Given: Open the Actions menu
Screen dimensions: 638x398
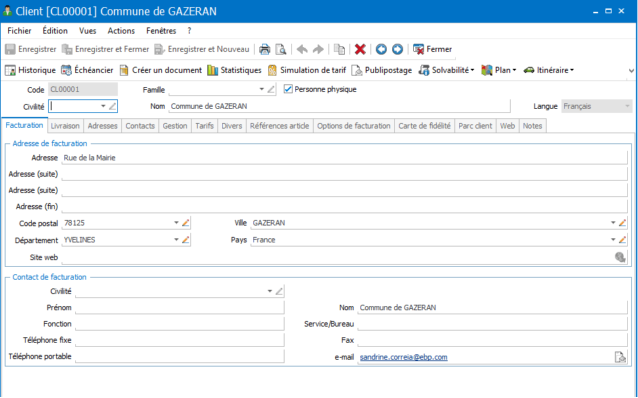Looking at the screenshot, I should point(121,31).
